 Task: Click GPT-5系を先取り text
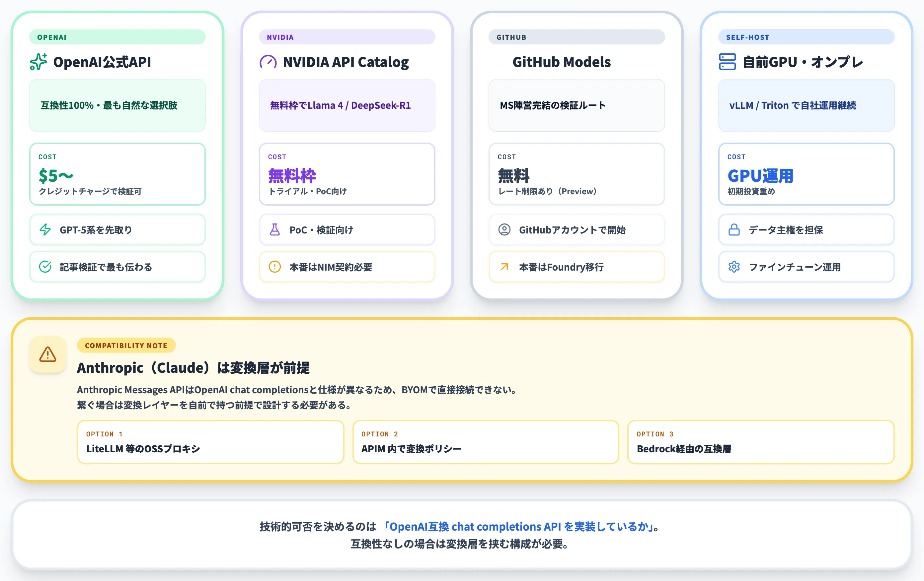[x=96, y=230]
